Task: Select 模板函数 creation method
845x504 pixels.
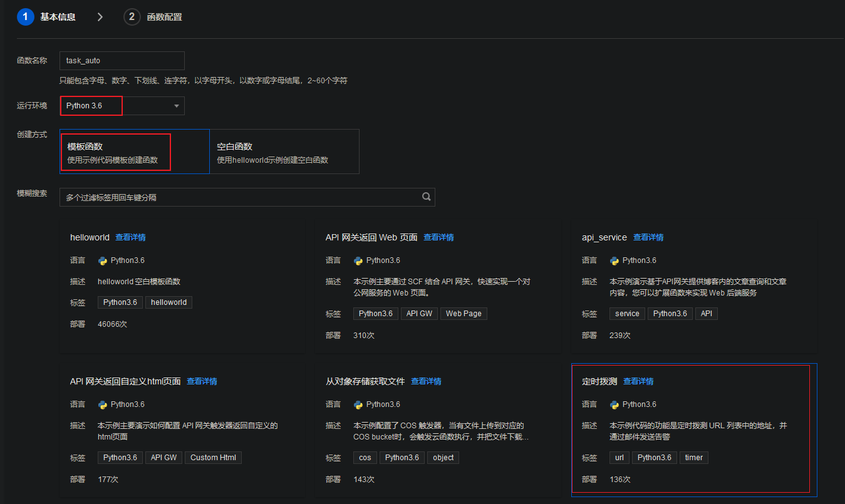Action: coord(135,152)
